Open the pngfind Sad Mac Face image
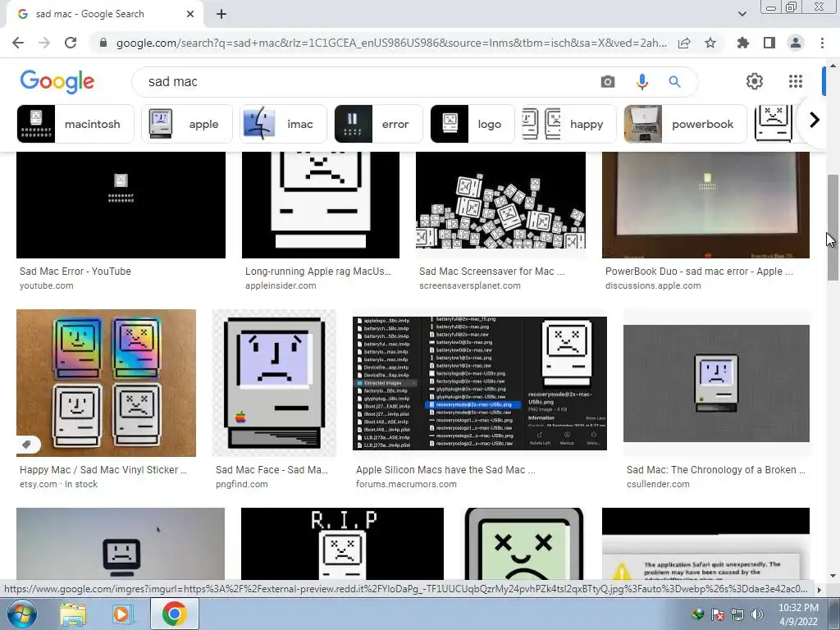Viewport: 840px width, 630px height. pos(274,383)
